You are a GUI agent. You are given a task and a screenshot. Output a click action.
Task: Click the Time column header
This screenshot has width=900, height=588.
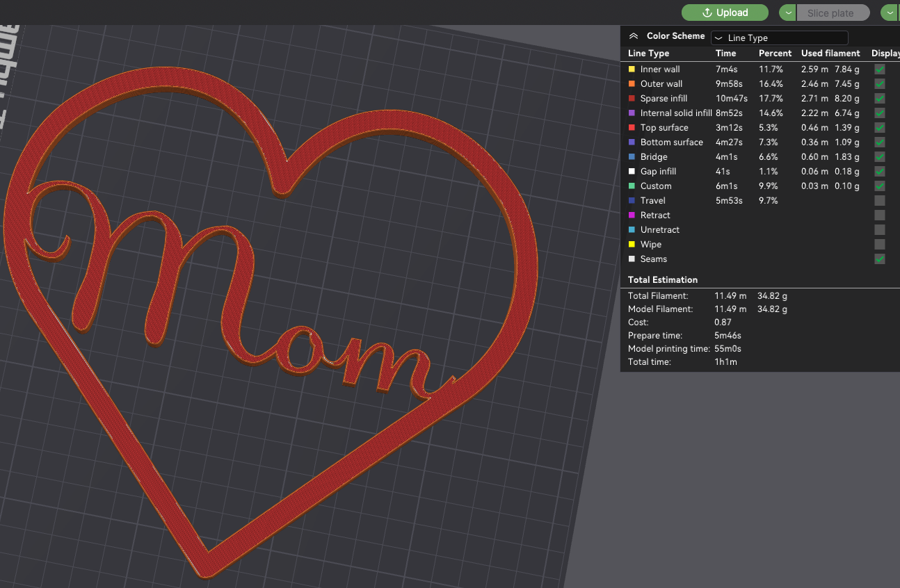tap(725, 54)
